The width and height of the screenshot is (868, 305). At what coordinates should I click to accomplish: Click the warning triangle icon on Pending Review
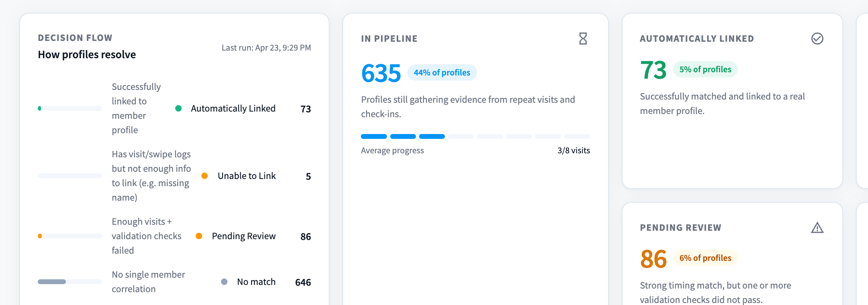pos(817,228)
